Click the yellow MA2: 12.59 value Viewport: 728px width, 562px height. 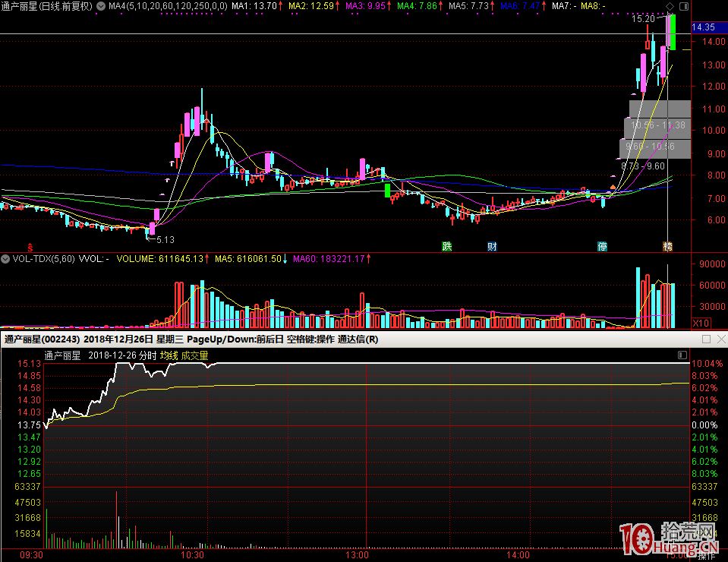point(311,6)
